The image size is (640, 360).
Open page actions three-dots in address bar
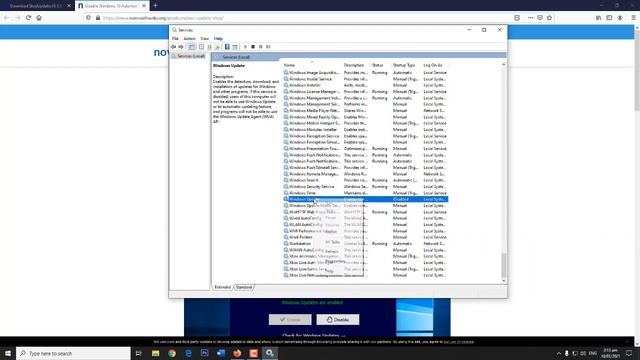(x=530, y=18)
